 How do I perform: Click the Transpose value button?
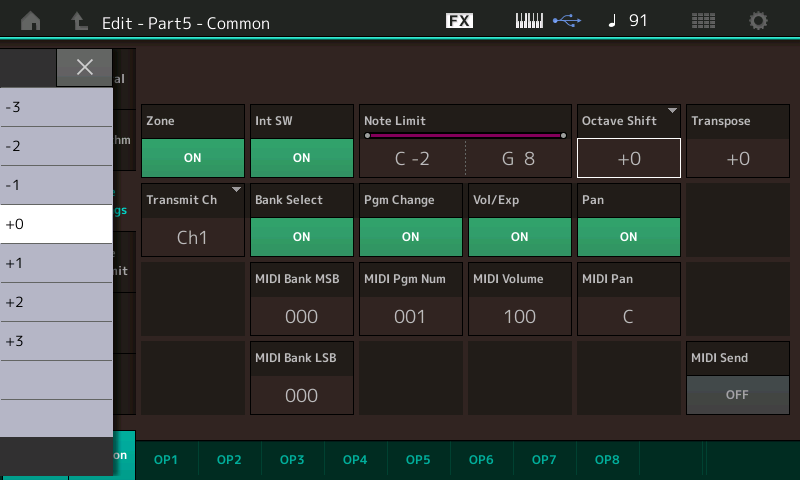click(737, 158)
